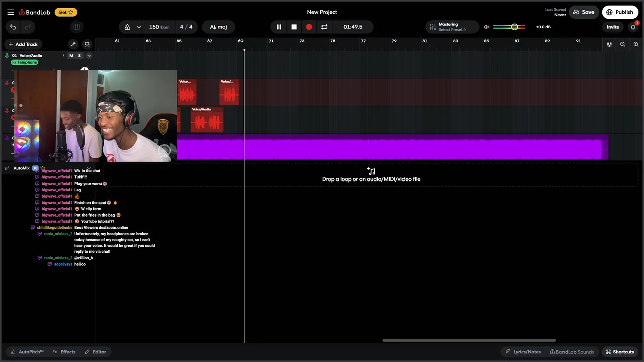This screenshot has height=362, width=644.
Task: Select the purple audio region
Action: pos(392,147)
